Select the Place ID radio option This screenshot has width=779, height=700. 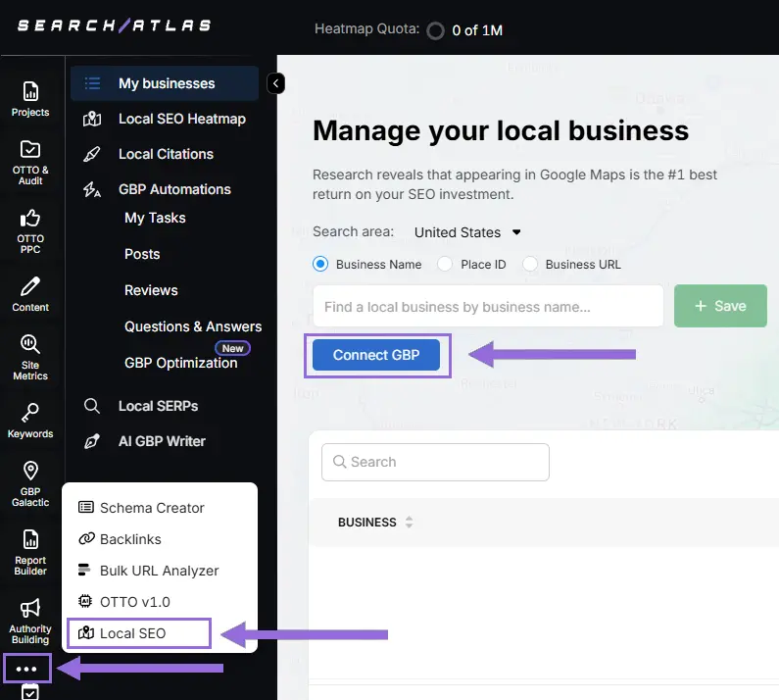(445, 264)
